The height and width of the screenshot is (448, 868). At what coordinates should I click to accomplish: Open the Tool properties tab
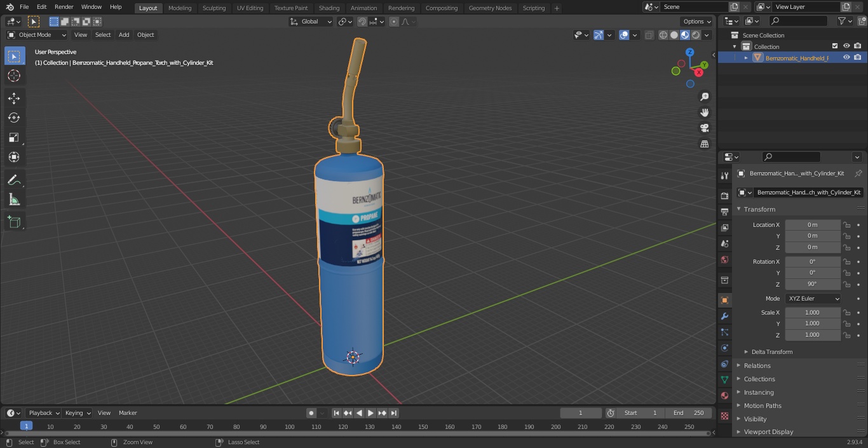tap(724, 176)
